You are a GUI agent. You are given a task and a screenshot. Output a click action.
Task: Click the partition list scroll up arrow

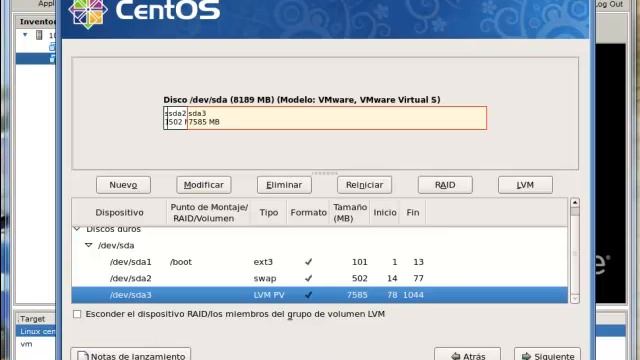coord(575,203)
